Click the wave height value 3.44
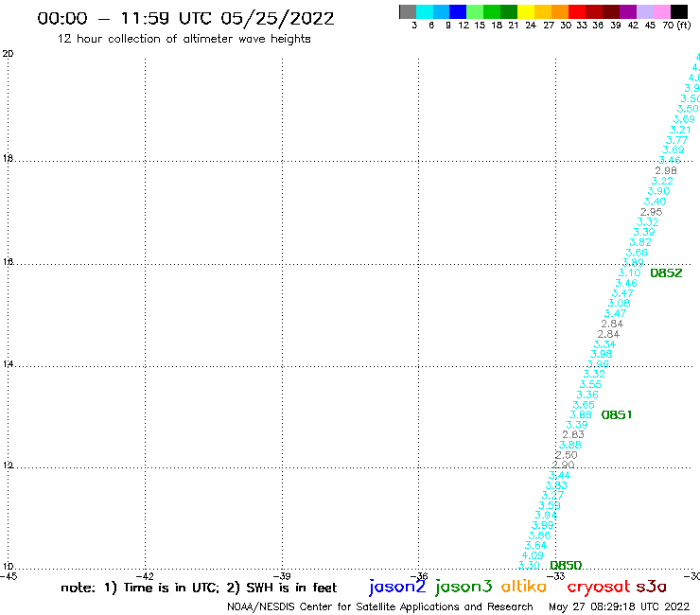 (x=559, y=475)
